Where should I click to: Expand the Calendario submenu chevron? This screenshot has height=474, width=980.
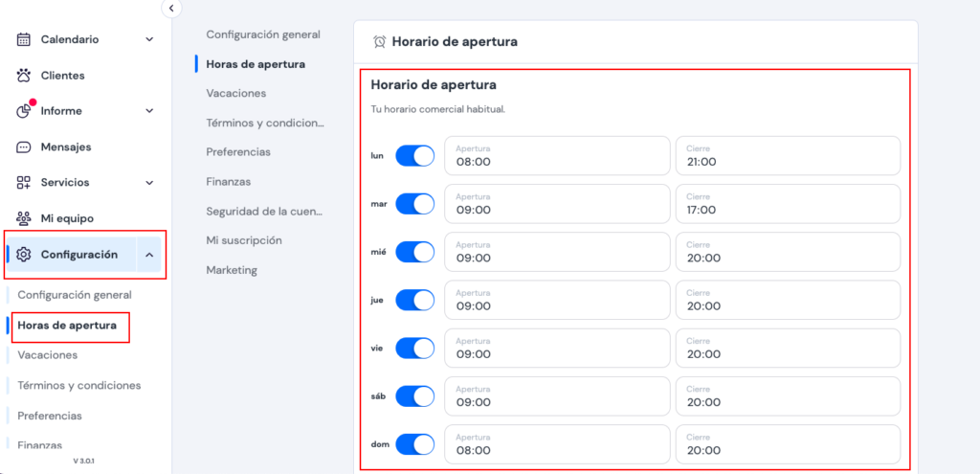click(149, 39)
